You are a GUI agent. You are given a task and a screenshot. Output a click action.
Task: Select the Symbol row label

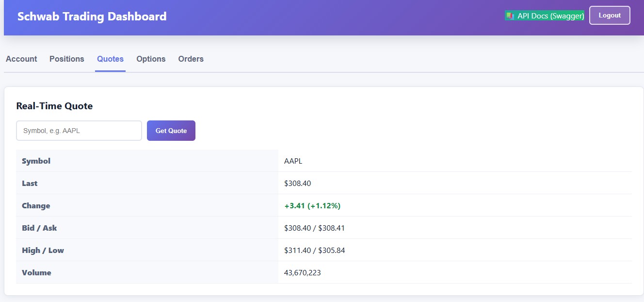36,161
